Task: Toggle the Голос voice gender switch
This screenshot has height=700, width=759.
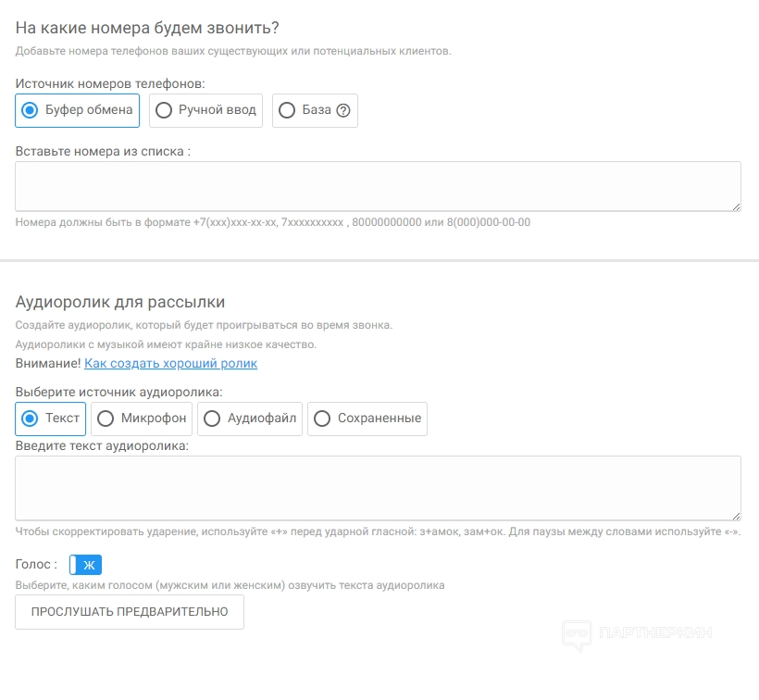Action: 85,565
